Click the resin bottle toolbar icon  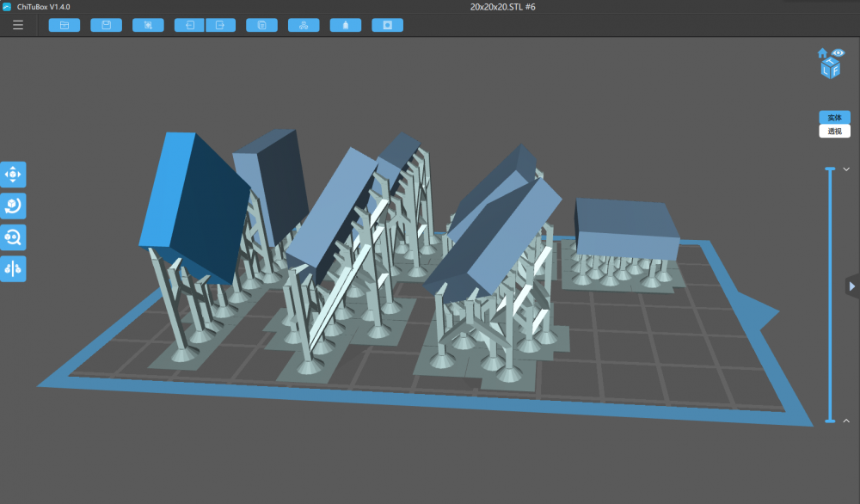(x=346, y=25)
